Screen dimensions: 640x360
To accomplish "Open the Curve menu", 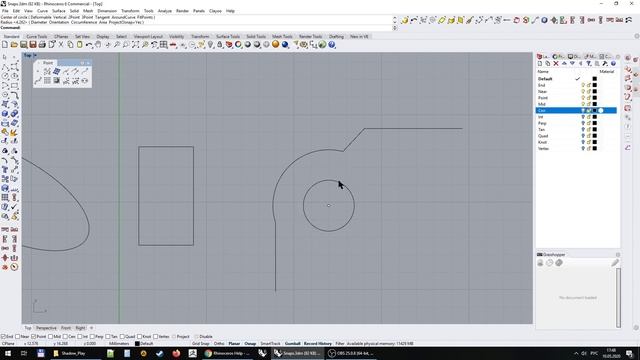I will [x=42, y=11].
